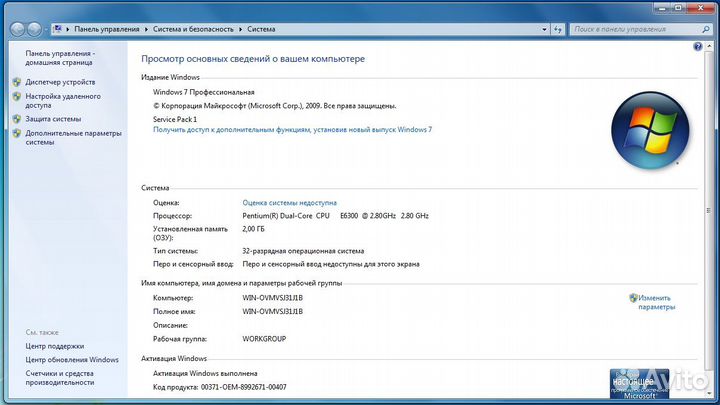Click shield icon next to Дополнительные параметры системы
720x405 pixels.
(x=17, y=133)
